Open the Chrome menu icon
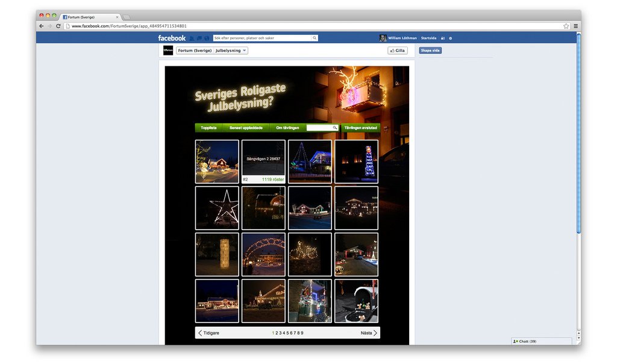The image size is (617, 364). [x=575, y=26]
